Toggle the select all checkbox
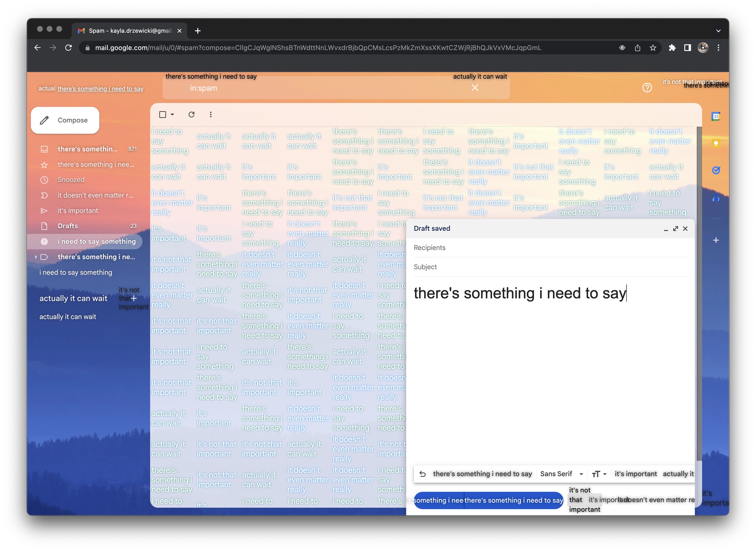756x551 pixels. [x=162, y=114]
